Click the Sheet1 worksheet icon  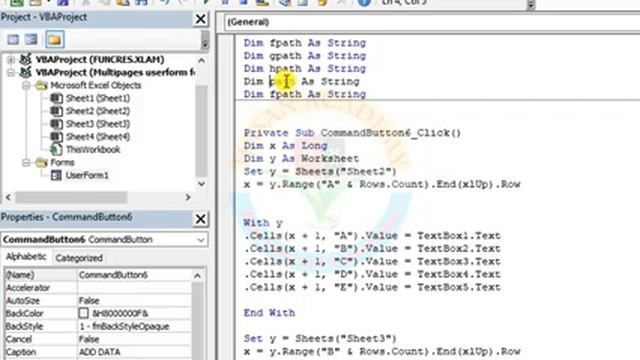[x=56, y=98]
